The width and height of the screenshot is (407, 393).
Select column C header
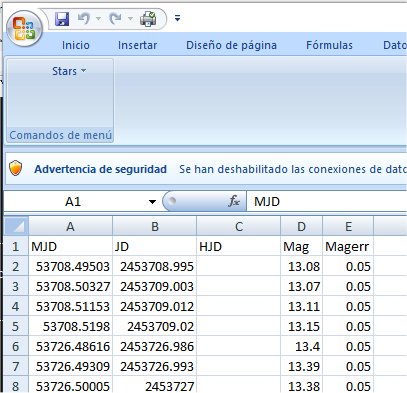tap(239, 227)
